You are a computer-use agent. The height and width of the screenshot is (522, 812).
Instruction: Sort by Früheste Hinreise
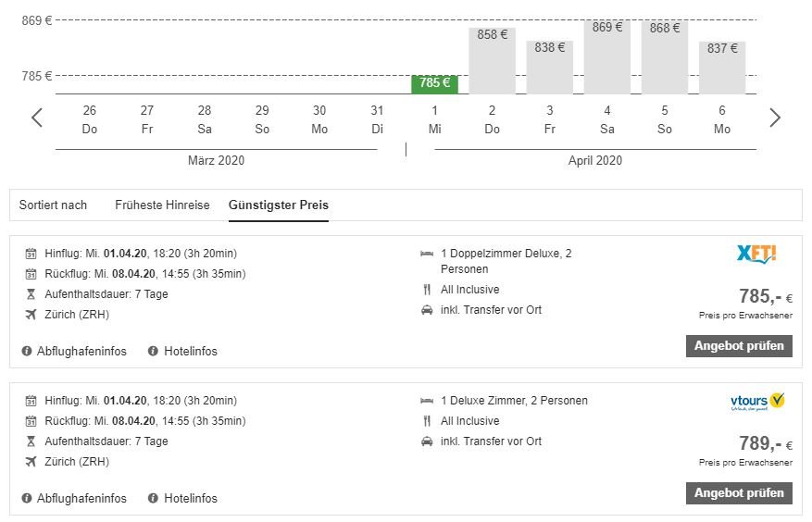(x=162, y=205)
